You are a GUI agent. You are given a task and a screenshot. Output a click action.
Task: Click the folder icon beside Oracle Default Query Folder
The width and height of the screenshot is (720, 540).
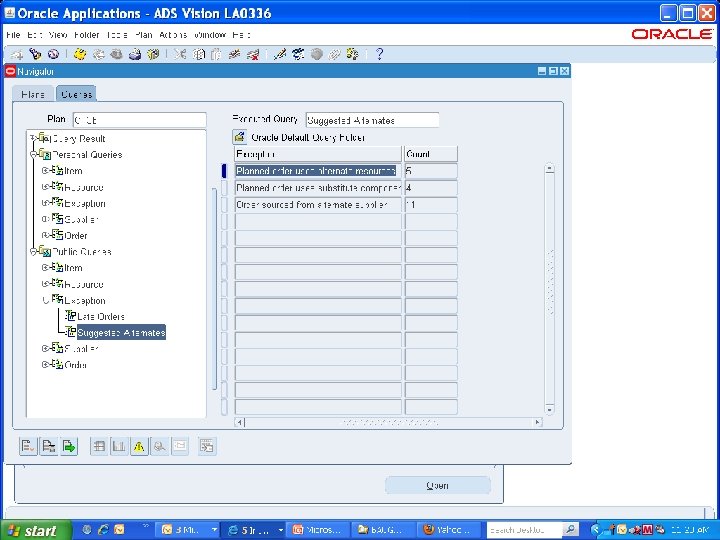[x=239, y=136]
